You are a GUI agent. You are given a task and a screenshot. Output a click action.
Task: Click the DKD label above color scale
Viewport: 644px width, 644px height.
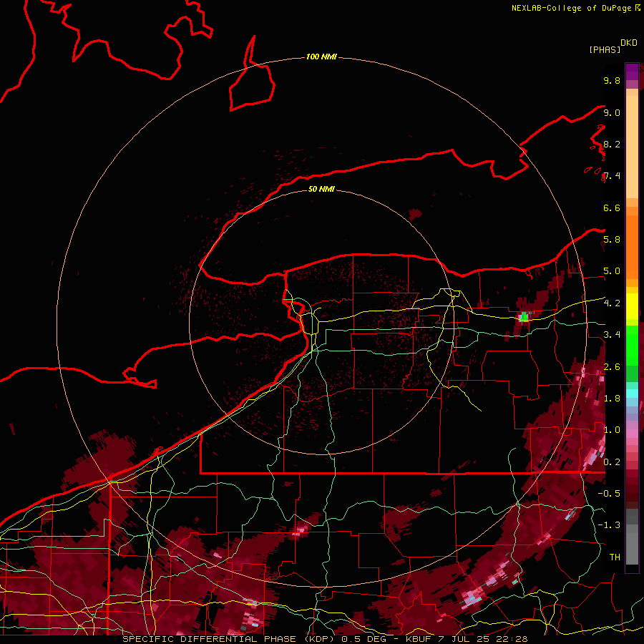coord(629,43)
